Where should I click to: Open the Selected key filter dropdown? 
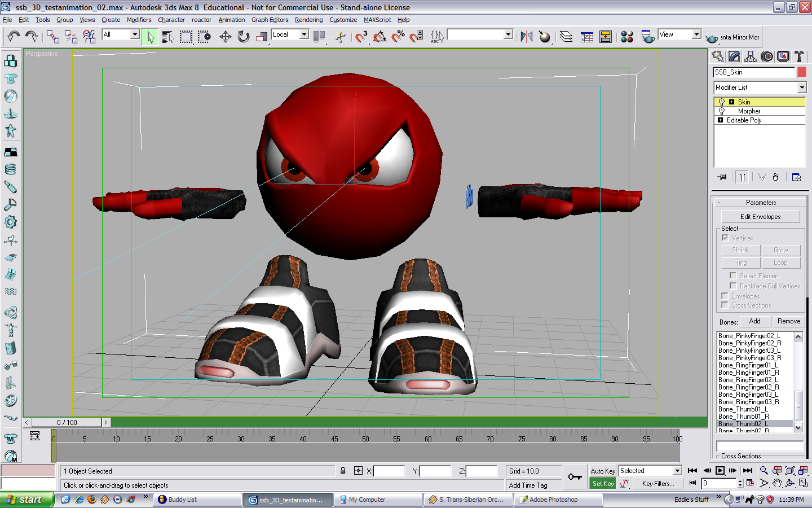[x=677, y=471]
